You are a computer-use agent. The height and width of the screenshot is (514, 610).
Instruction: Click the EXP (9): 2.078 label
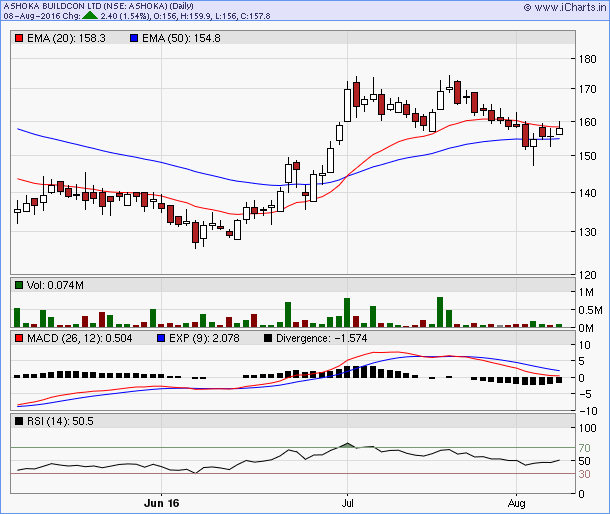[x=204, y=338]
